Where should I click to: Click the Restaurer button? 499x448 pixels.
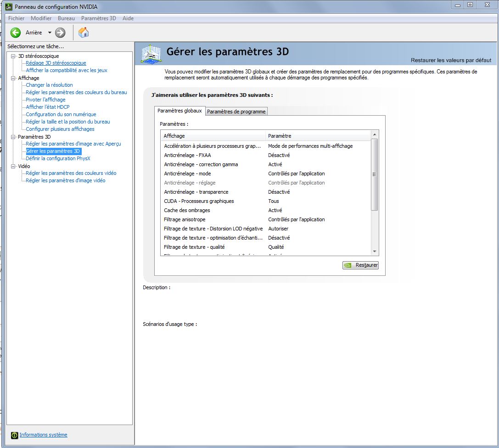(360, 265)
